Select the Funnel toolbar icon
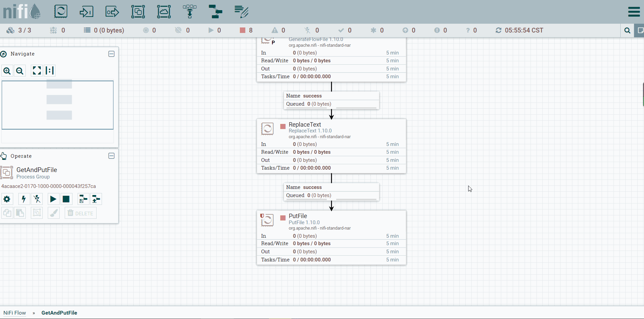 190,12
